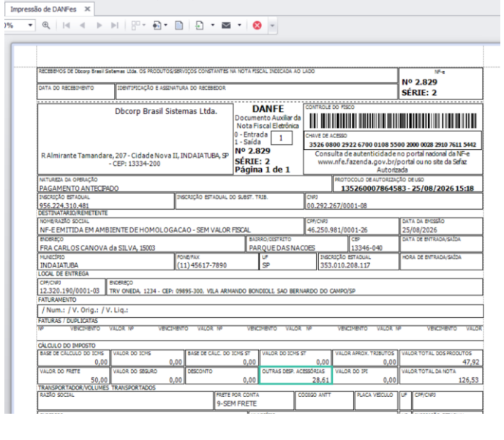The height and width of the screenshot is (440, 504).
Task: Click the INDAIATUBA municipality value
Action: 59,265
